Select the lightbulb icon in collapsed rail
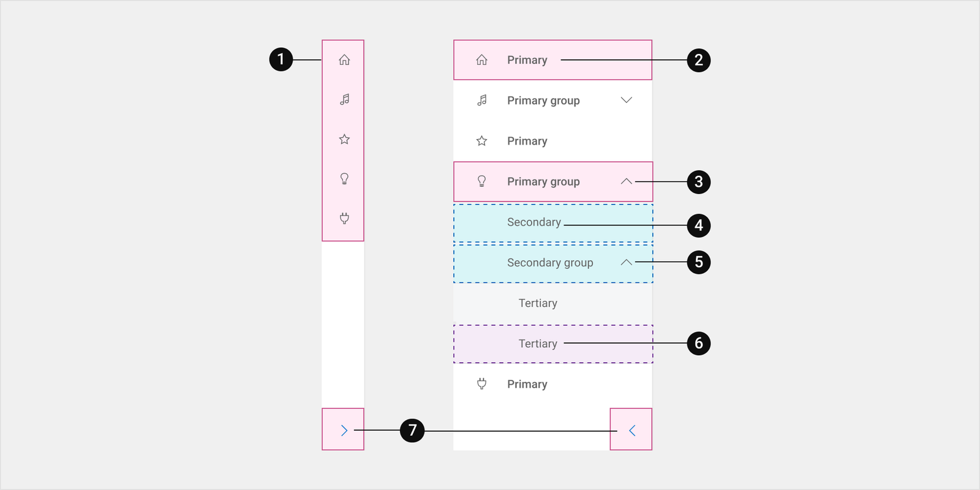980x490 pixels. point(344,179)
